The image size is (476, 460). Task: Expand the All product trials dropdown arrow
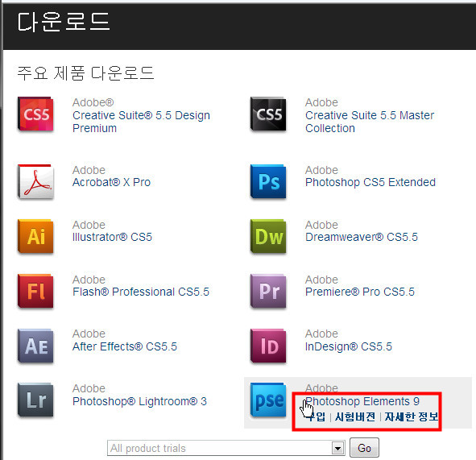[338, 448]
